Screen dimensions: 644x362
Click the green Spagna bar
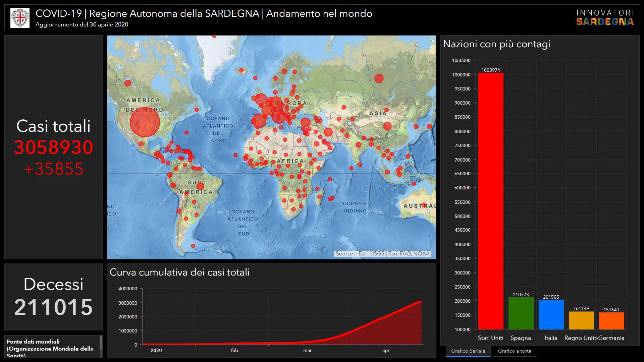coord(521,313)
